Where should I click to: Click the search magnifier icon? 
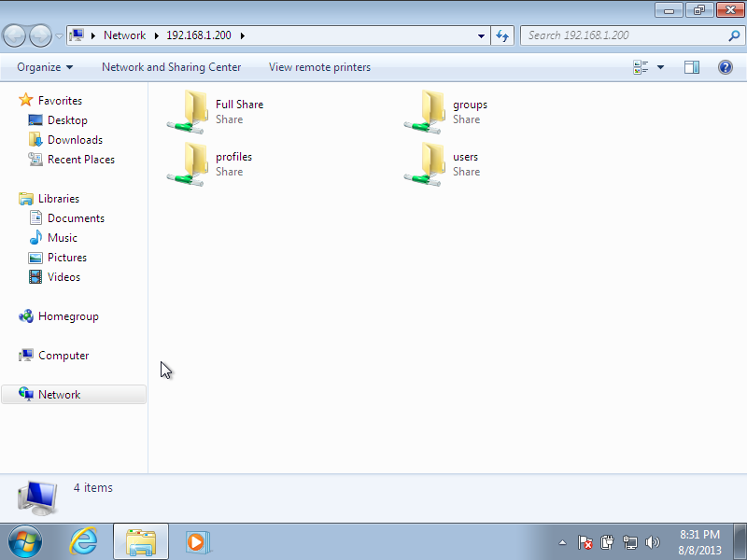(x=734, y=35)
